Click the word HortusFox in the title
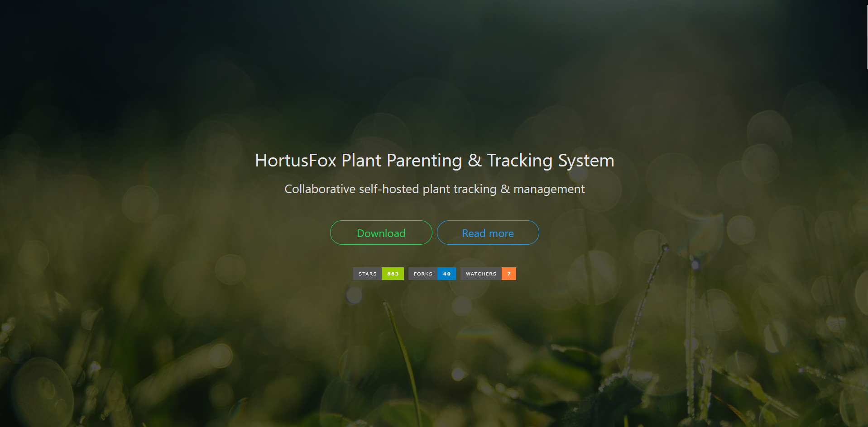The image size is (868, 427). click(x=296, y=161)
